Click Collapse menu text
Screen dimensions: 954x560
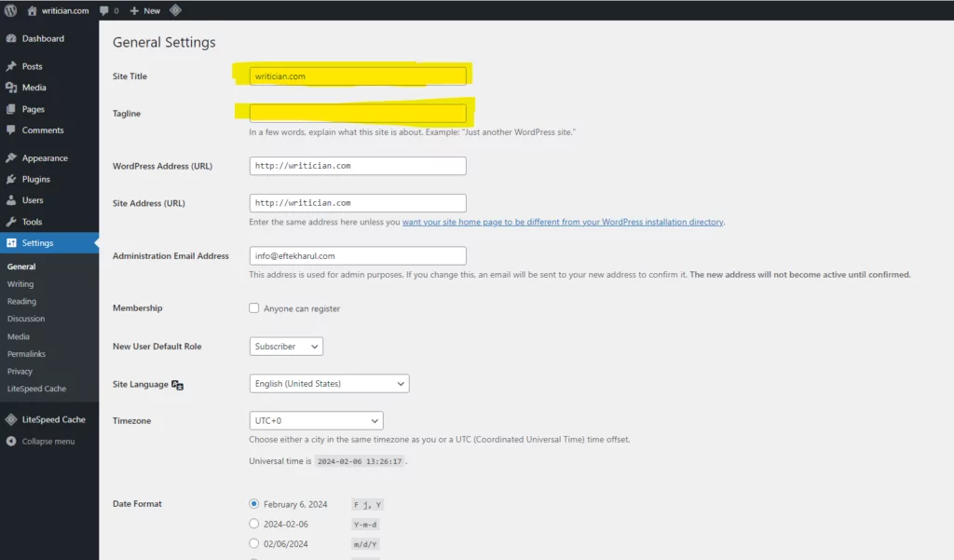(48, 442)
